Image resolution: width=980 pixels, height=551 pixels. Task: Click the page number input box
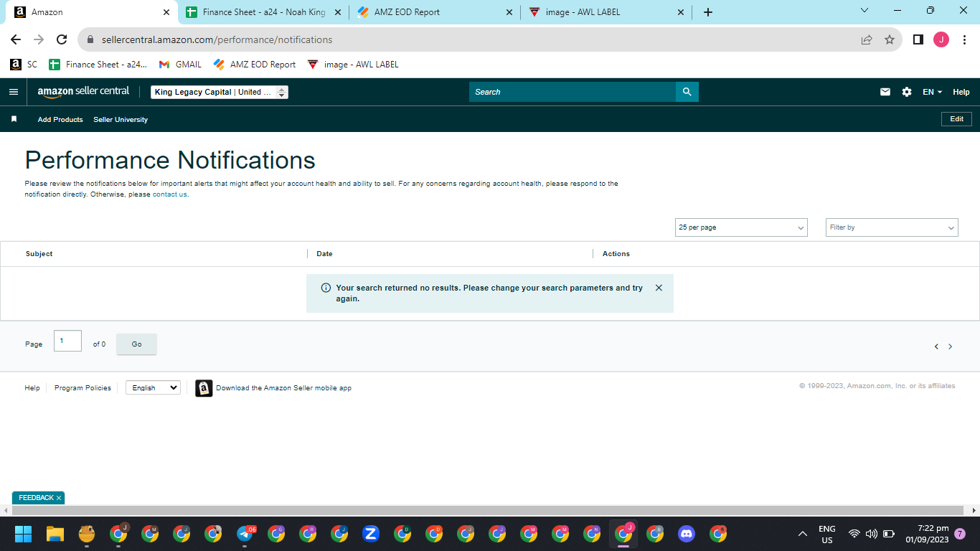click(x=67, y=341)
